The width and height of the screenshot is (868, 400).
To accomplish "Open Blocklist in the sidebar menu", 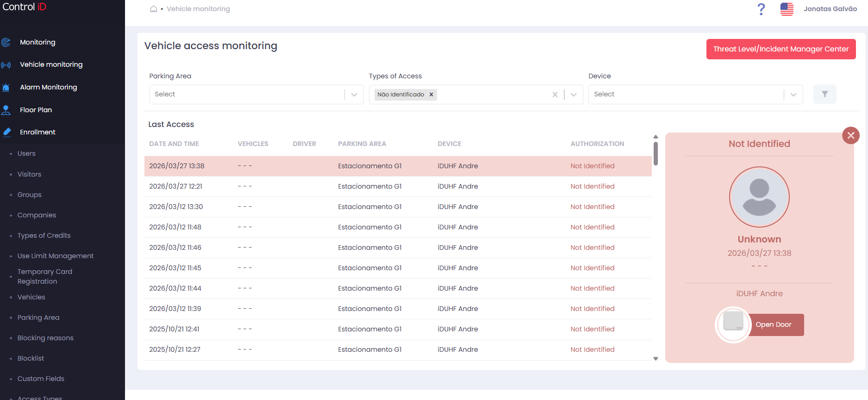I will coord(31,358).
